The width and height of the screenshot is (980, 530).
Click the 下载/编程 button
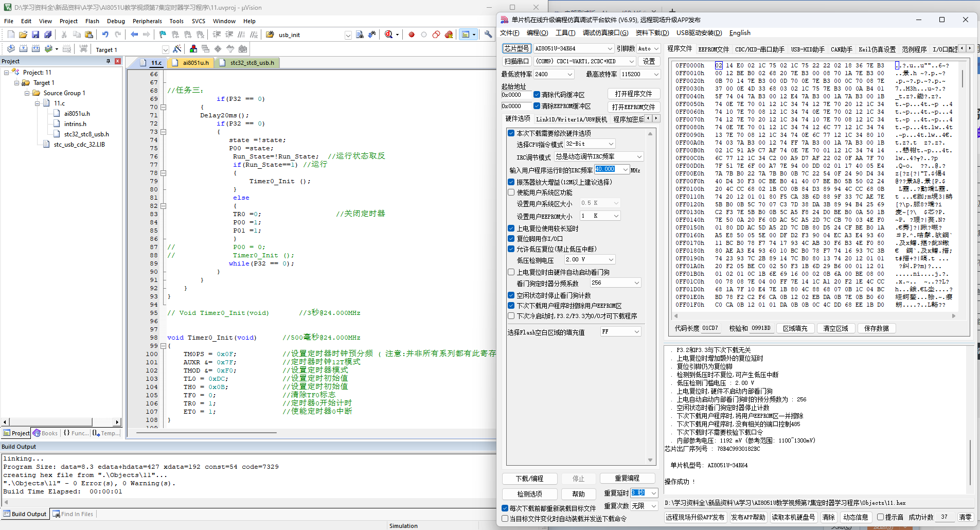530,479
